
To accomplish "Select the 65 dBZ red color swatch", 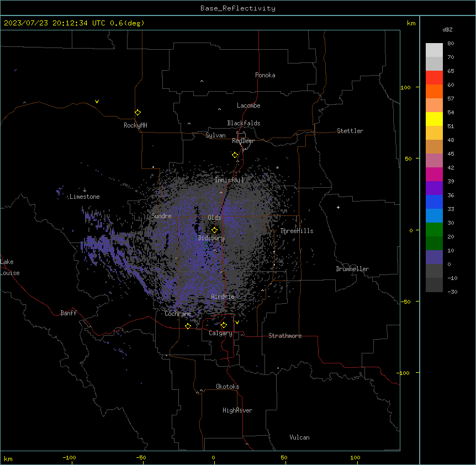I will point(434,77).
